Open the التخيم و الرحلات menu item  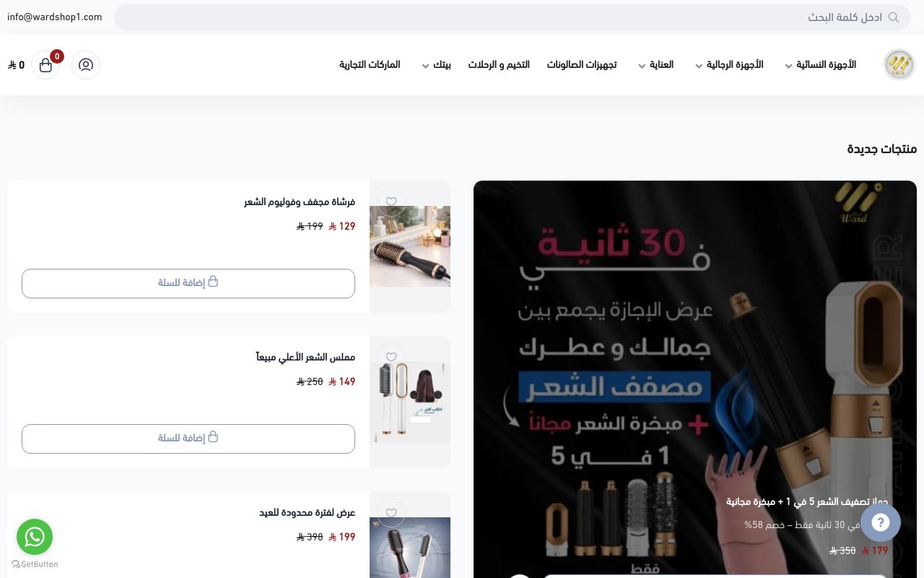(499, 65)
